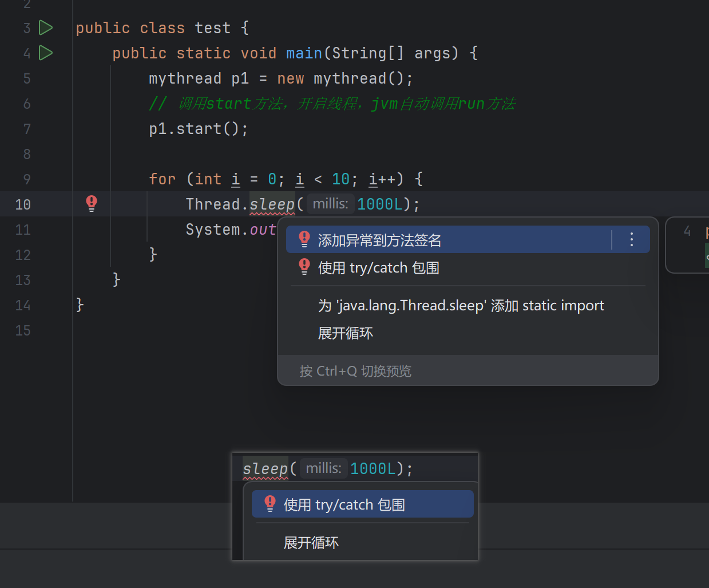Click the red error bulb in gutter
Viewport: 709px width, 588px height.
tap(92, 203)
